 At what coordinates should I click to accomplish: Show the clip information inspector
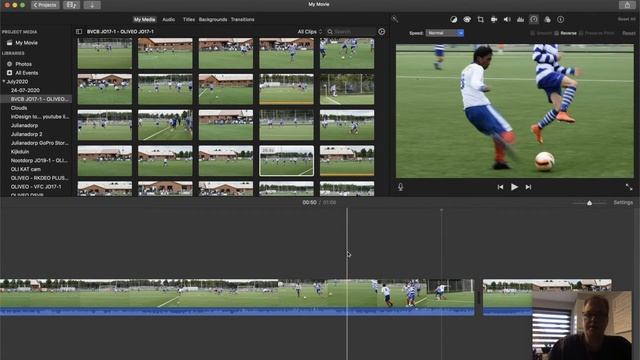[x=560, y=19]
